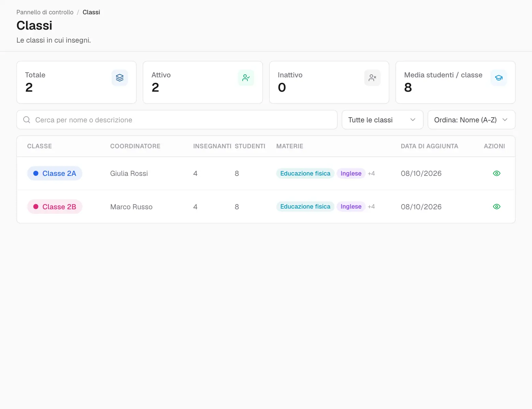Click the CLASSE column header
The image size is (532, 409).
pyautogui.click(x=40, y=146)
